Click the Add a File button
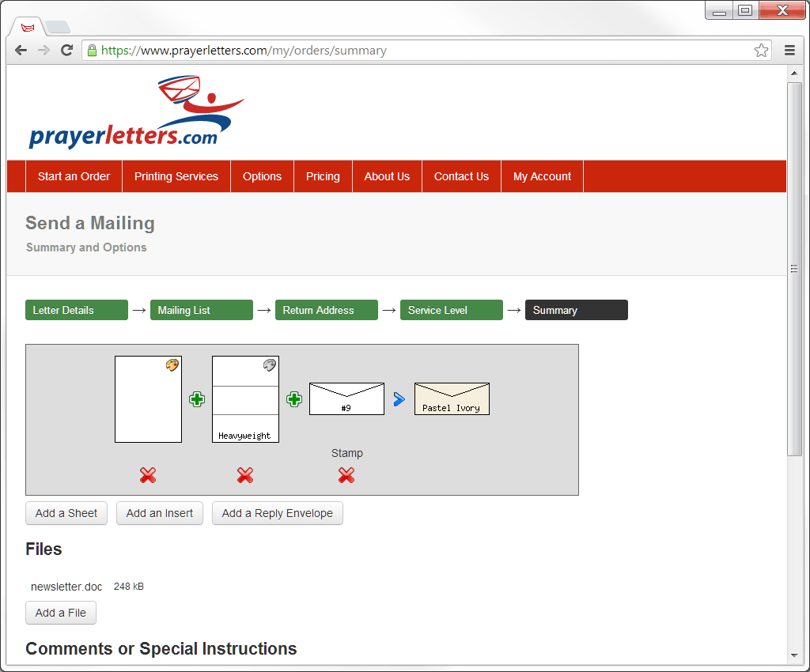Screen dimensions: 810x672 coord(60,613)
